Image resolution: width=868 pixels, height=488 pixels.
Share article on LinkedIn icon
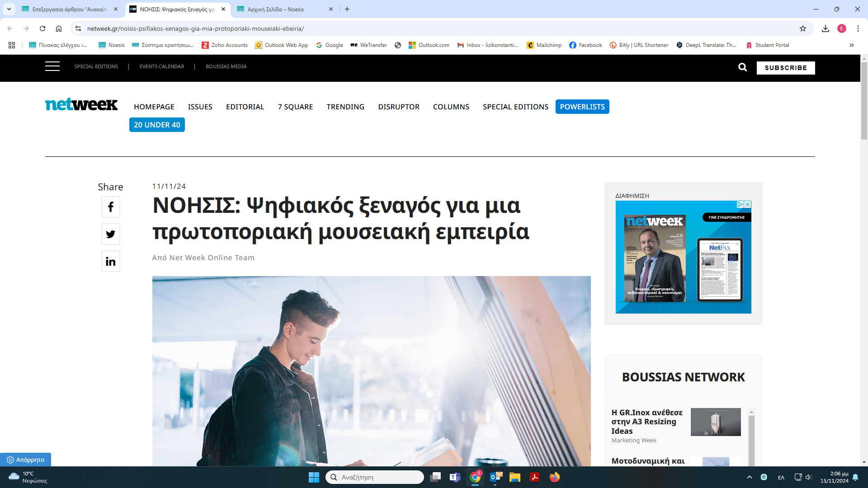point(111,261)
